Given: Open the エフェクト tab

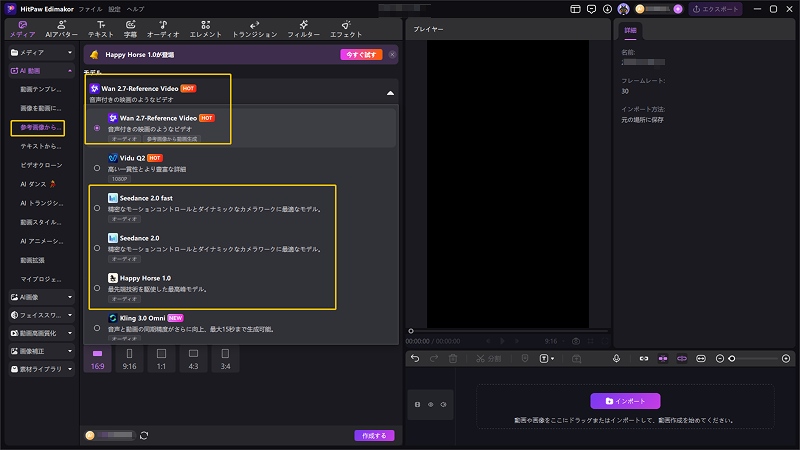Looking at the screenshot, I should tap(346, 29).
